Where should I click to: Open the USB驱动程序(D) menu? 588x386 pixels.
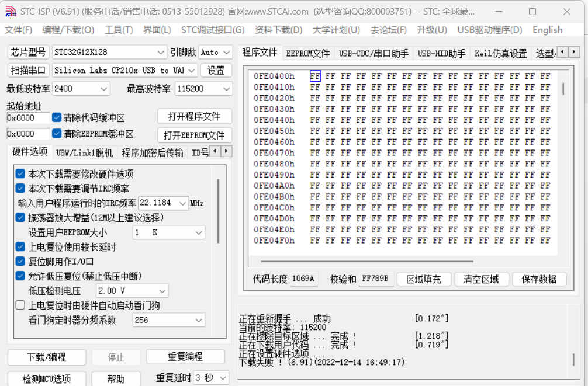[x=489, y=30]
